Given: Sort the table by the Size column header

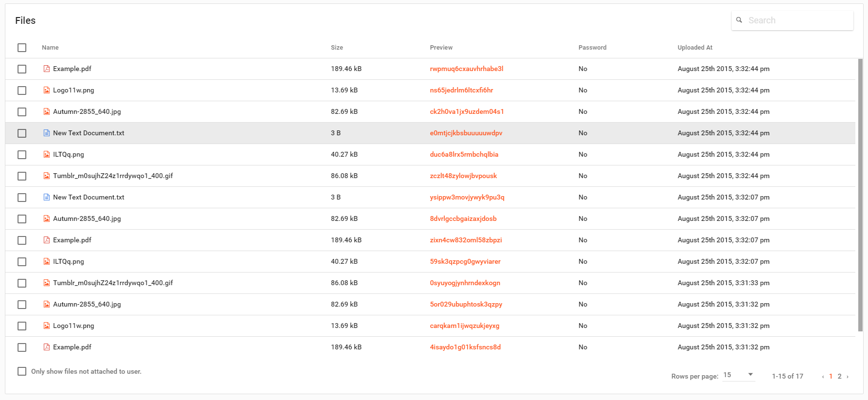Looking at the screenshot, I should 337,48.
